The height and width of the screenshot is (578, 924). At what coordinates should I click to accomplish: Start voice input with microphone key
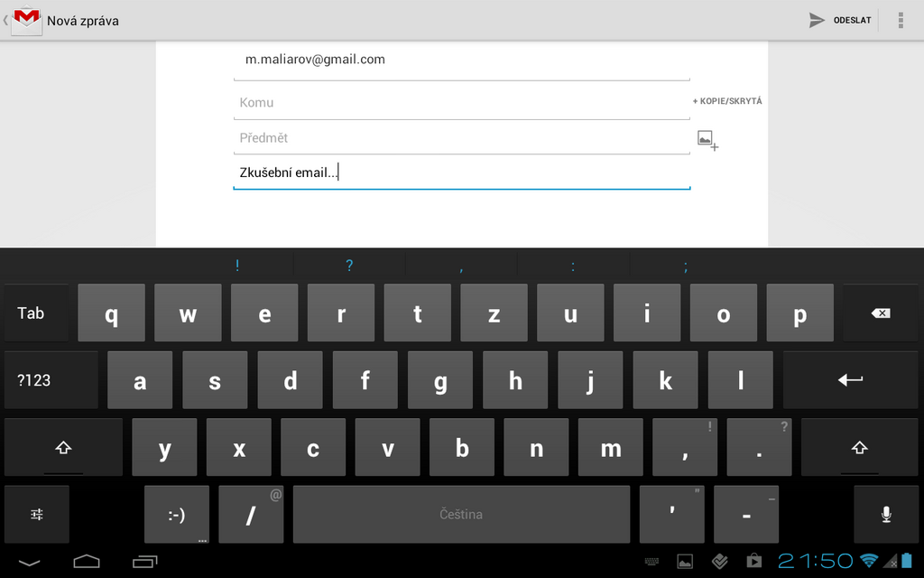pyautogui.click(x=886, y=514)
